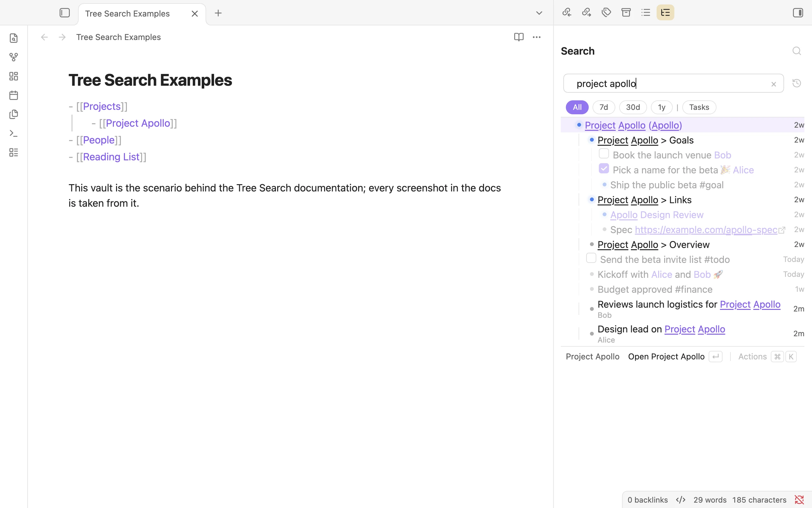
Task: Close the Tree Search Examples tab
Action: click(195, 14)
